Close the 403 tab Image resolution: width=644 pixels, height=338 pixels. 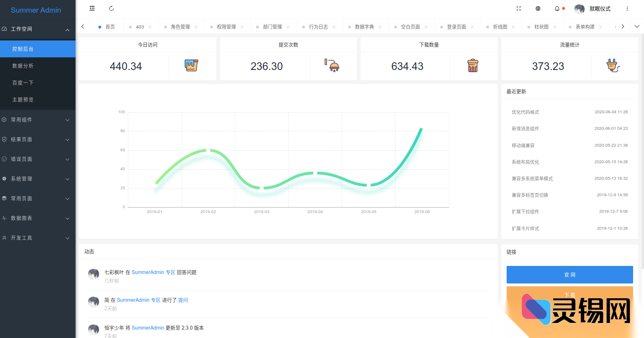coord(150,26)
